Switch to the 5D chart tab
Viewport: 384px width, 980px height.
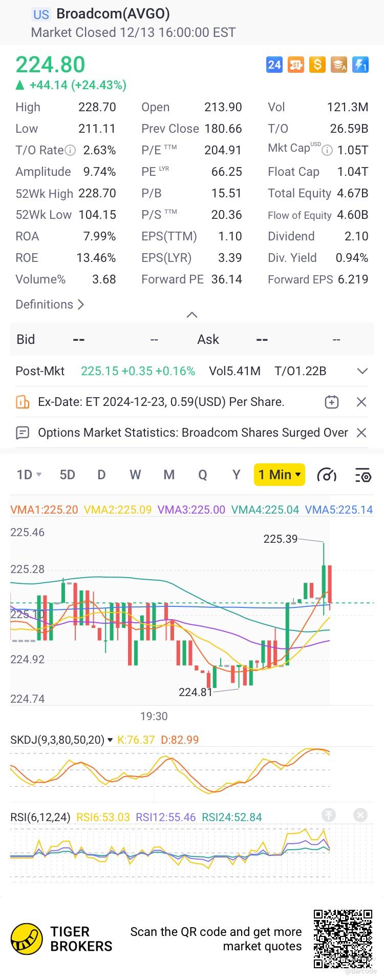point(67,475)
